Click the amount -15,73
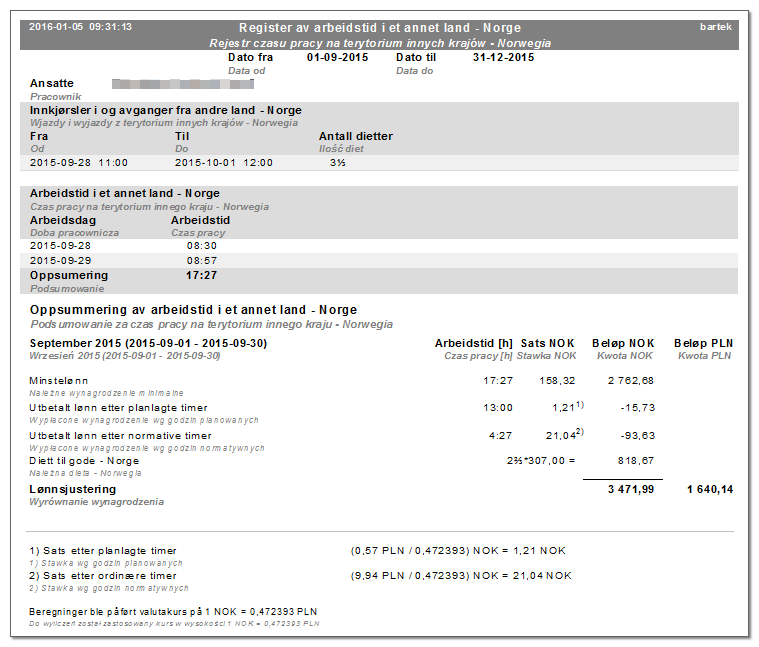 click(638, 408)
